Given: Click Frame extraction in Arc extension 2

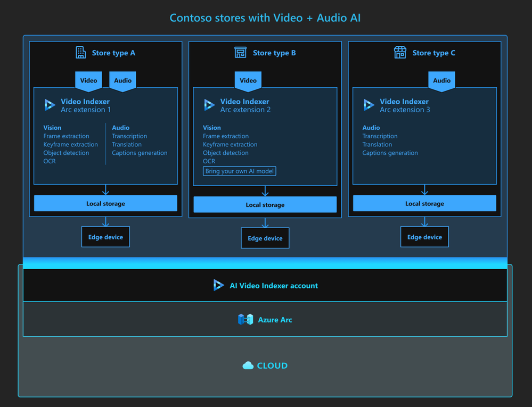Looking at the screenshot, I should click(x=226, y=136).
